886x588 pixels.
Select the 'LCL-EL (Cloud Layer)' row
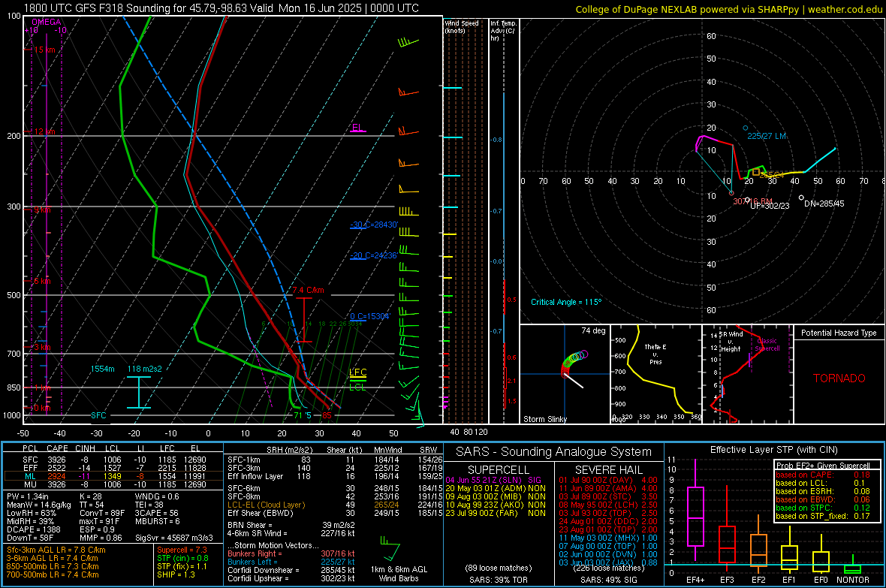[335, 505]
